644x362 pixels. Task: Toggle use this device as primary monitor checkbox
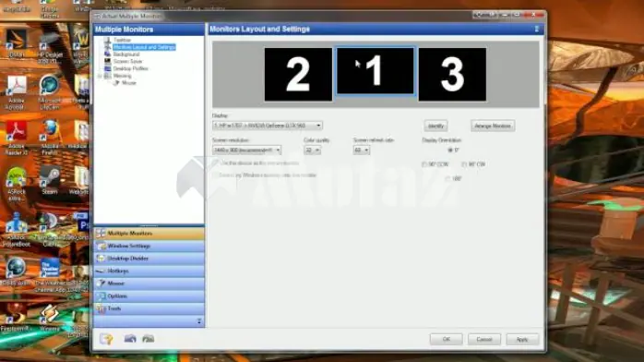click(x=216, y=163)
